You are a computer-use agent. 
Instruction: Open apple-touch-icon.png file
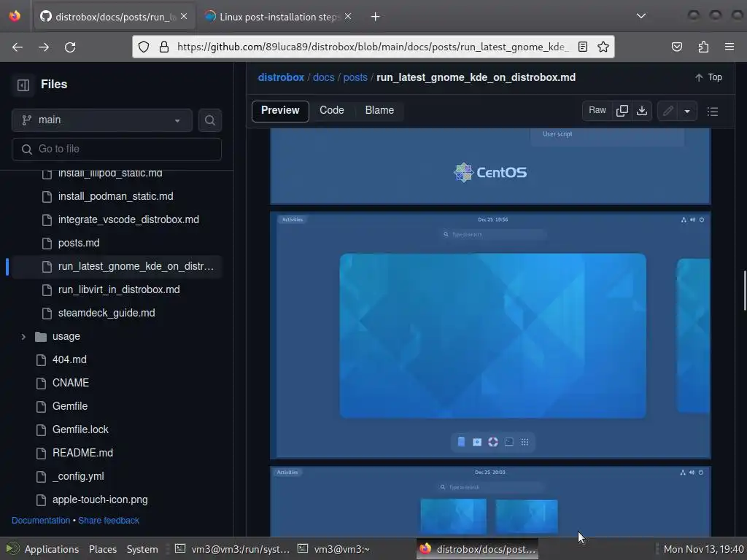pos(100,499)
